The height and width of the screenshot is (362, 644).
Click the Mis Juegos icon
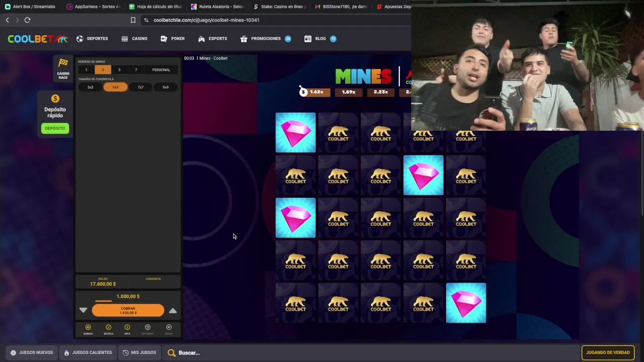(x=125, y=353)
